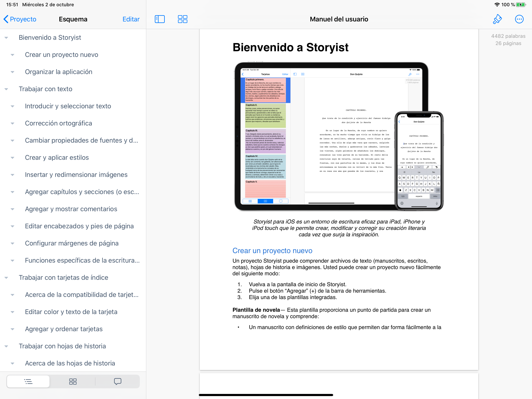Select Bienvenido a Storyist in outline
Image resolution: width=532 pixels, height=399 pixels.
pos(50,38)
